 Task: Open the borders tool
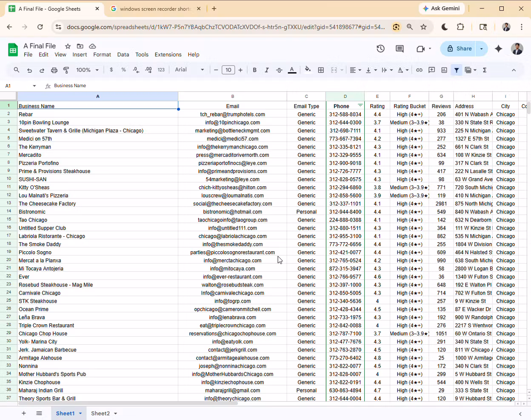[x=321, y=70]
